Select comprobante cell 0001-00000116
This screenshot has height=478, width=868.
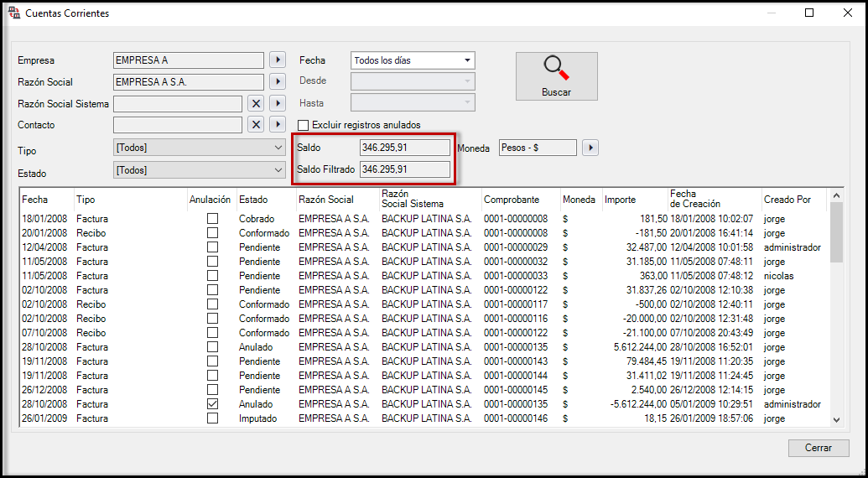coord(516,319)
